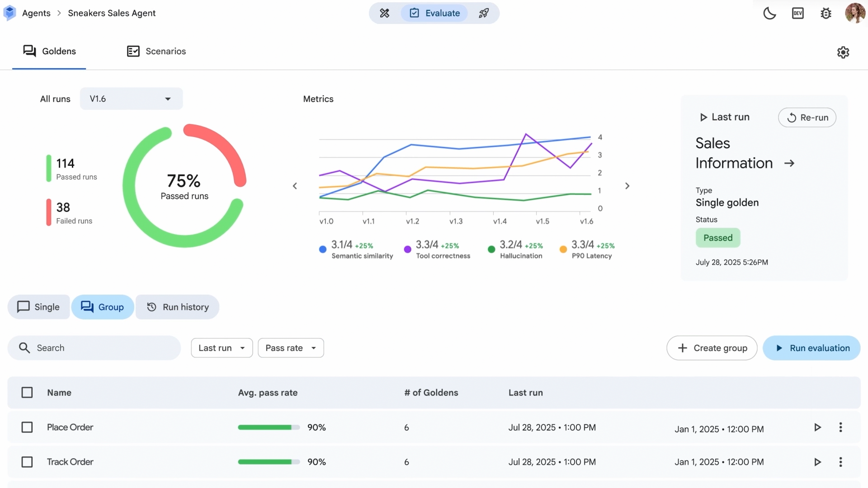
Task: Select the Track Order row checkbox
Action: pyautogui.click(x=27, y=462)
